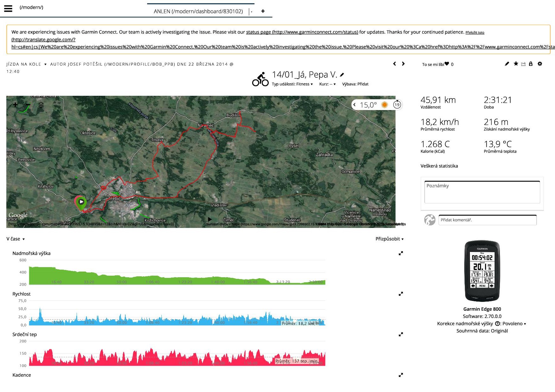Image resolution: width=555 pixels, height=392 pixels.
Task: Expand the V čase dropdown
Action: click(x=16, y=239)
